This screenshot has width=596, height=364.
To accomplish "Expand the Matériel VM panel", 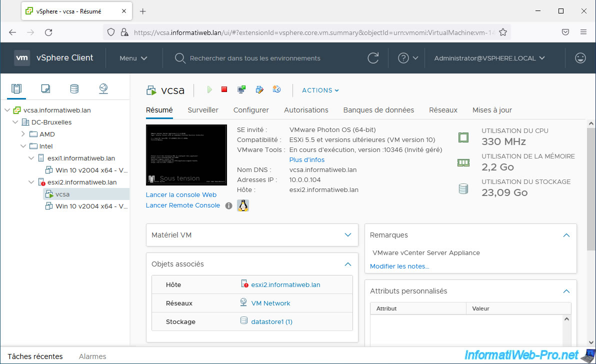I will coord(348,235).
